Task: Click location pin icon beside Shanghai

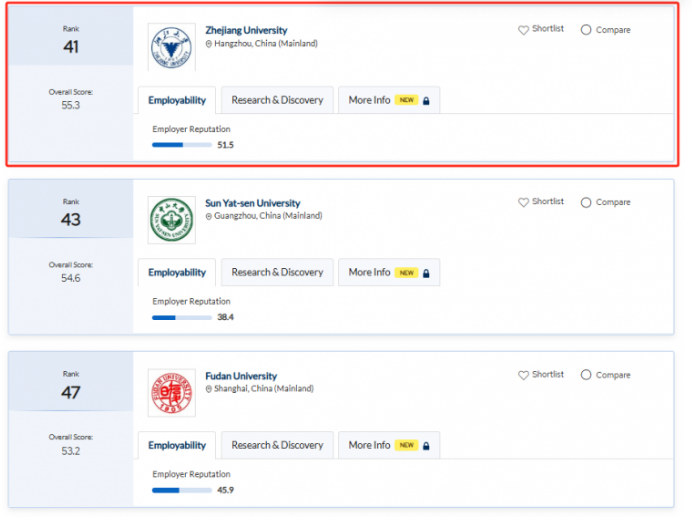Action: (209, 389)
